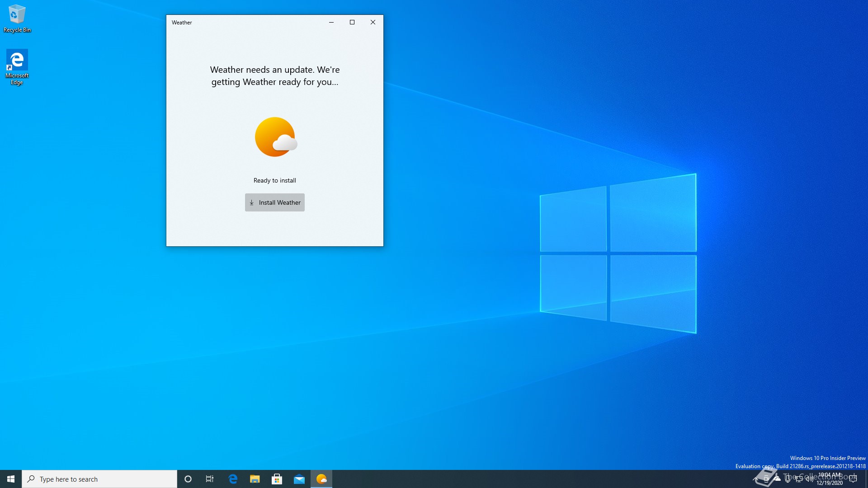This screenshot has height=488, width=868.
Task: Open the volume speaker control
Action: (x=810, y=479)
